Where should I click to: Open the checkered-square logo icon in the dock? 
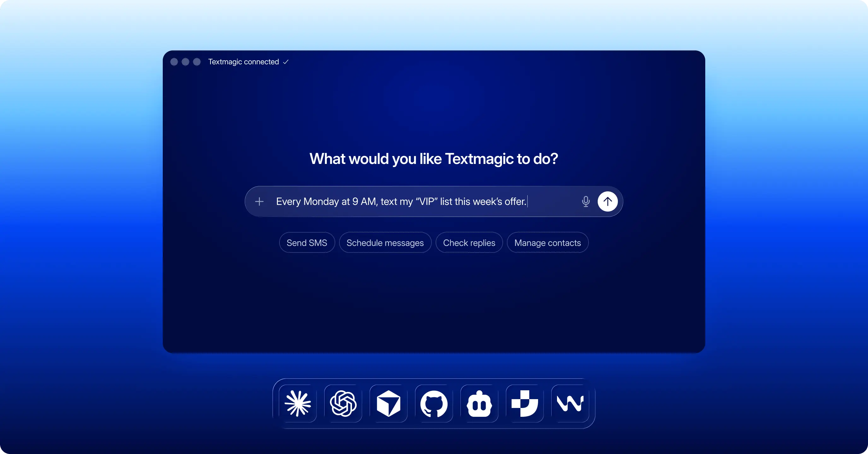click(525, 404)
